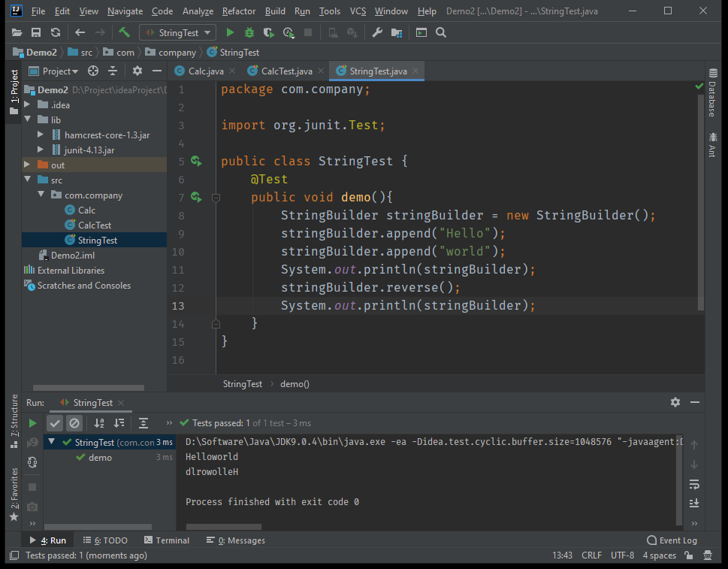Open the Database side panel
Viewport: 728px width, 569px height.
click(713, 92)
